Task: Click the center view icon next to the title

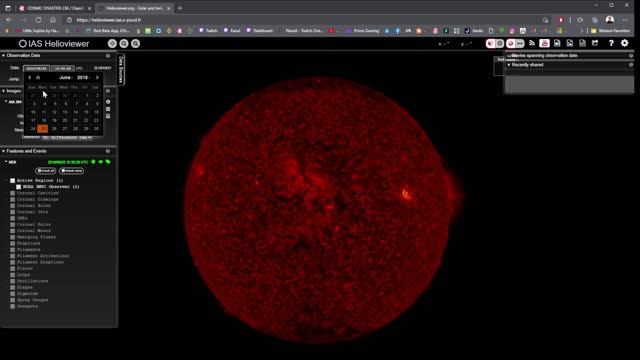Action: (x=112, y=44)
